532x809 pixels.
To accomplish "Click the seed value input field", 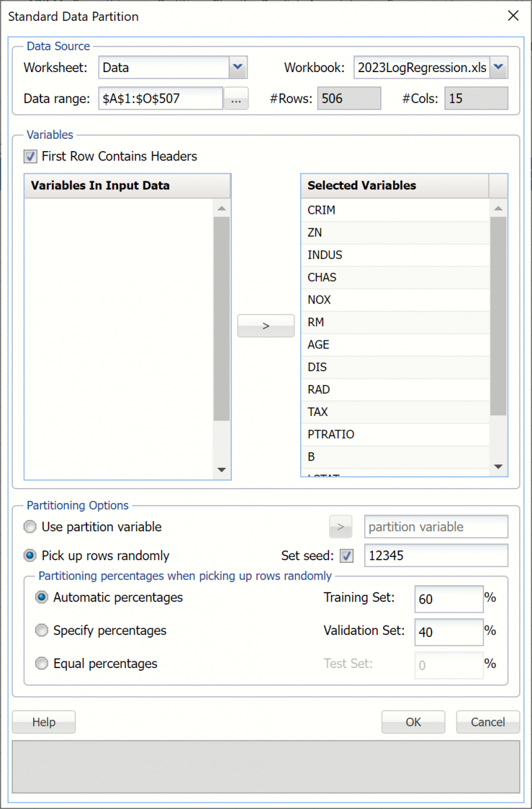I will 436,556.
